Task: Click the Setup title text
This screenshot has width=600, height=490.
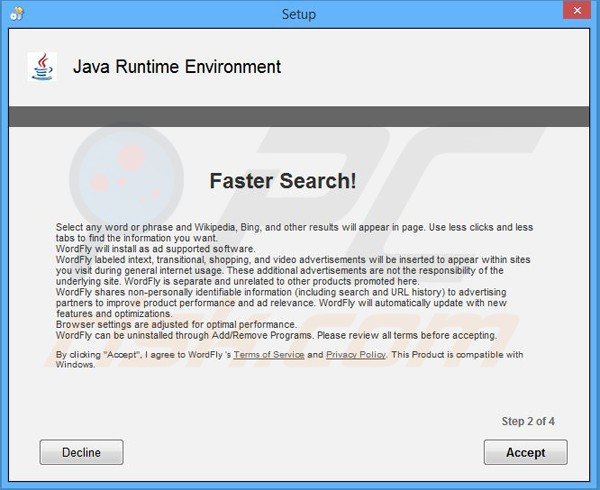Action: coord(299,14)
